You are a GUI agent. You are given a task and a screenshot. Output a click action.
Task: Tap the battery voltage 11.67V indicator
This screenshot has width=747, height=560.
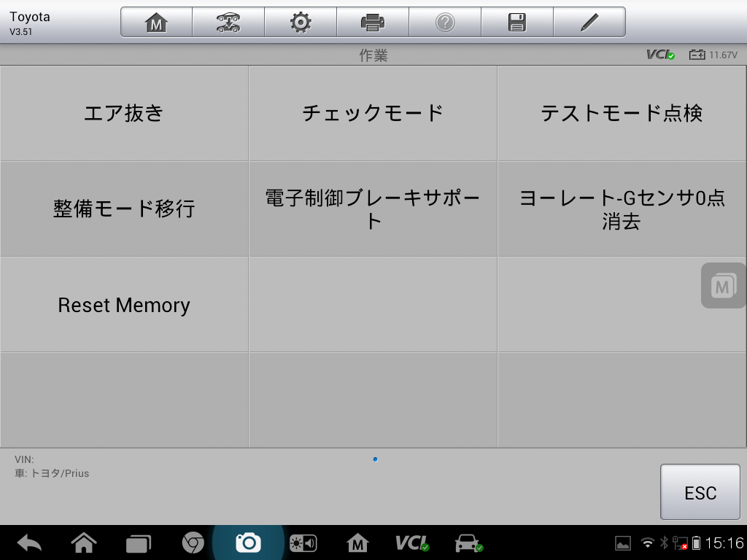tap(713, 55)
